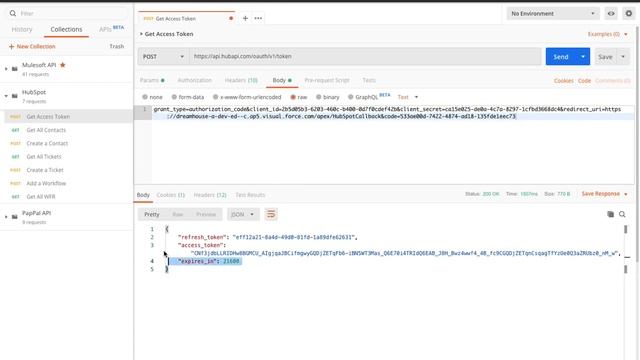Click plus icon beside New Collection
This screenshot has height=360, width=640.
tap(11, 47)
